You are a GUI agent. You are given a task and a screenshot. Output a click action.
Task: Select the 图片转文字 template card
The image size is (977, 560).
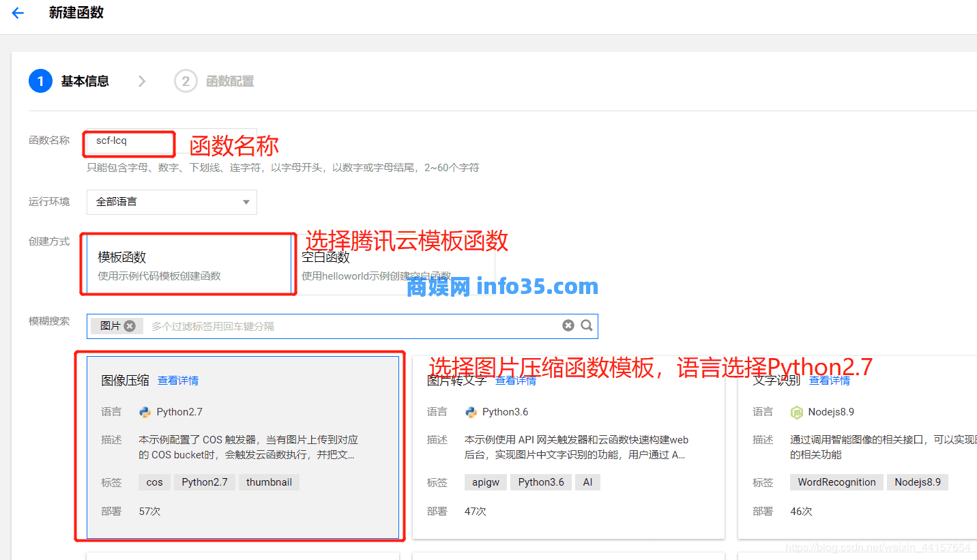tap(568, 447)
